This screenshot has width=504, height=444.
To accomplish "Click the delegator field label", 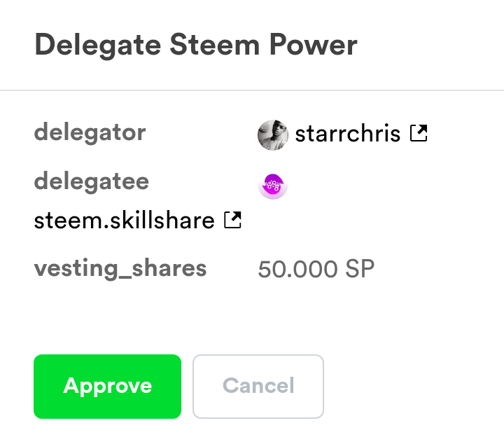I will [90, 133].
